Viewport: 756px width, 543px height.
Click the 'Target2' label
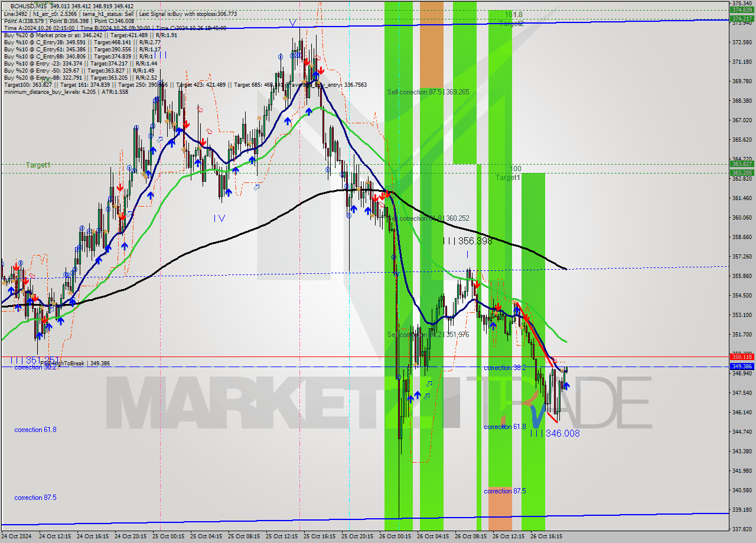[x=511, y=24]
